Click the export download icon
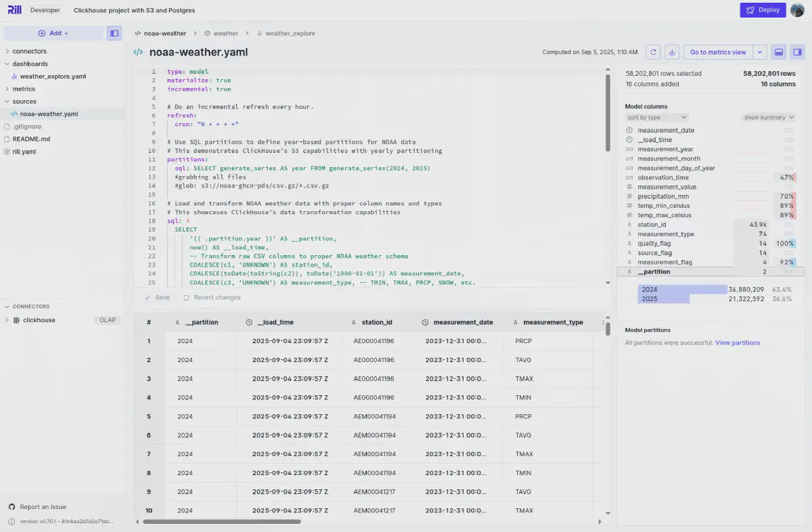The width and height of the screenshot is (812, 532). click(672, 52)
